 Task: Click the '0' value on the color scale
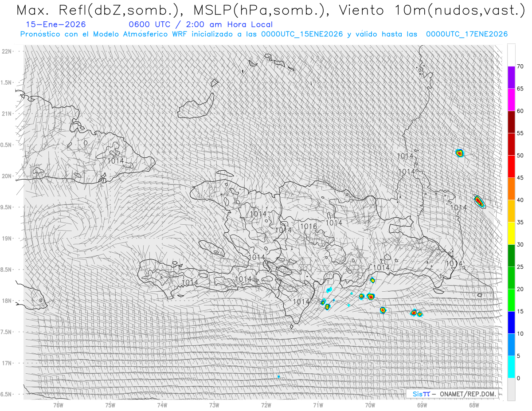point(519,378)
